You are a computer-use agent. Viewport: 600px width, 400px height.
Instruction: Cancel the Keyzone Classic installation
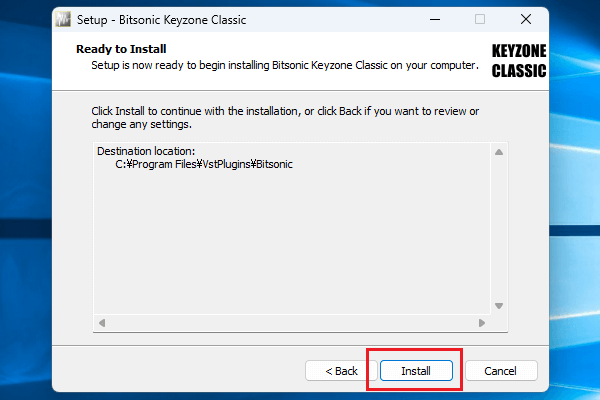[x=501, y=371]
